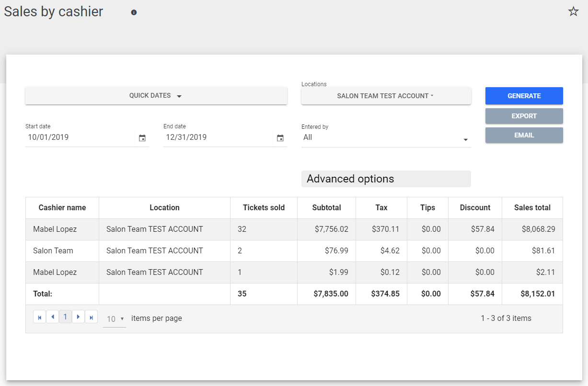Screen dimensions: 588x386
Task: Click the Email button
Action: tap(524, 135)
